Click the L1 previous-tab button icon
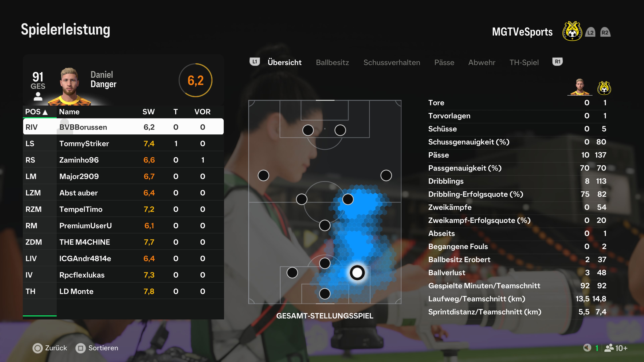Image resolution: width=644 pixels, height=362 pixels. pyautogui.click(x=255, y=62)
